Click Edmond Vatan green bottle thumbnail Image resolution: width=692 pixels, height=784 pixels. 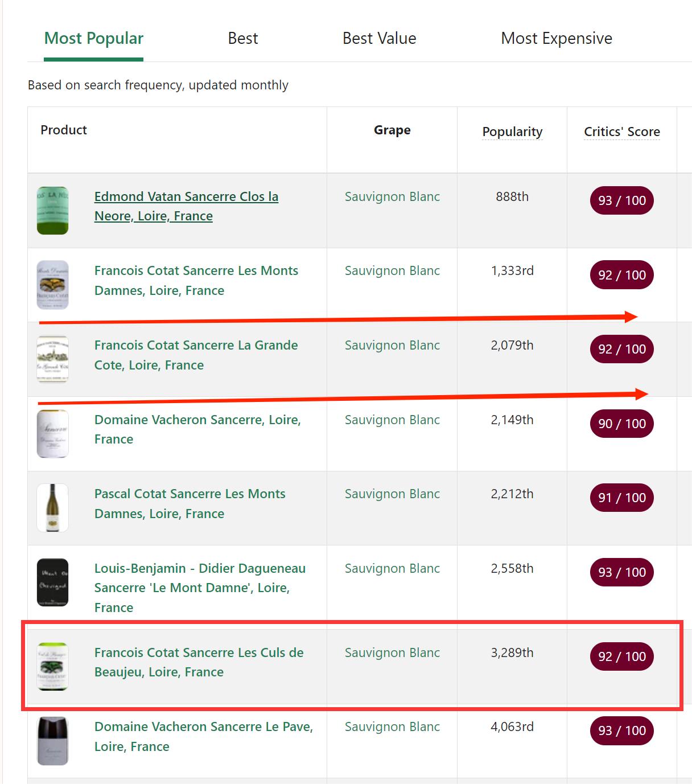52,210
